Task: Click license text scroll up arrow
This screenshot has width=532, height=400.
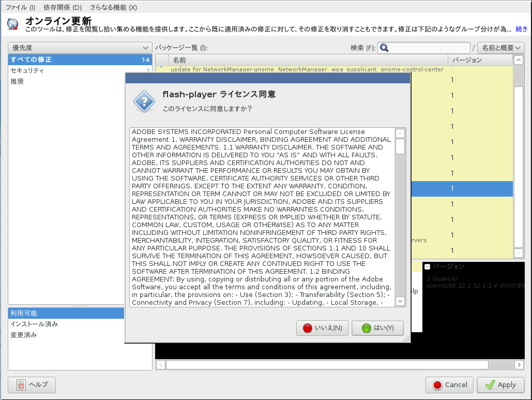Action: [x=400, y=134]
